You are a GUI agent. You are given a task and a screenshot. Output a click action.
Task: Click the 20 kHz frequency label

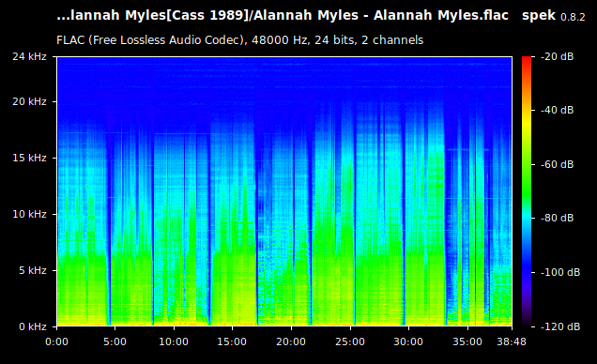(29, 101)
